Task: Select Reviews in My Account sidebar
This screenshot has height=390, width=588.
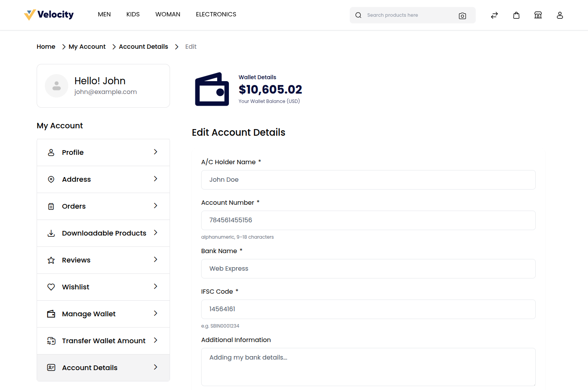Action: 76,260
